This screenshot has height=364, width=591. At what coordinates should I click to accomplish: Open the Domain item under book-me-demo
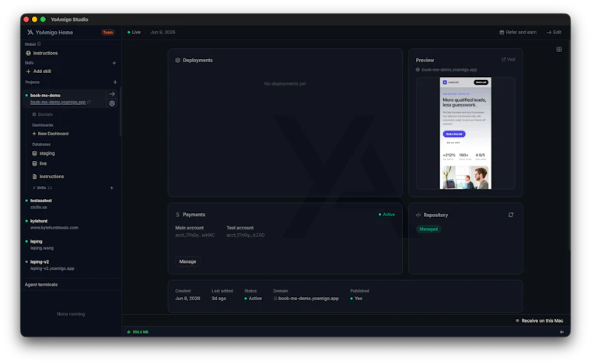pyautogui.click(x=42, y=114)
